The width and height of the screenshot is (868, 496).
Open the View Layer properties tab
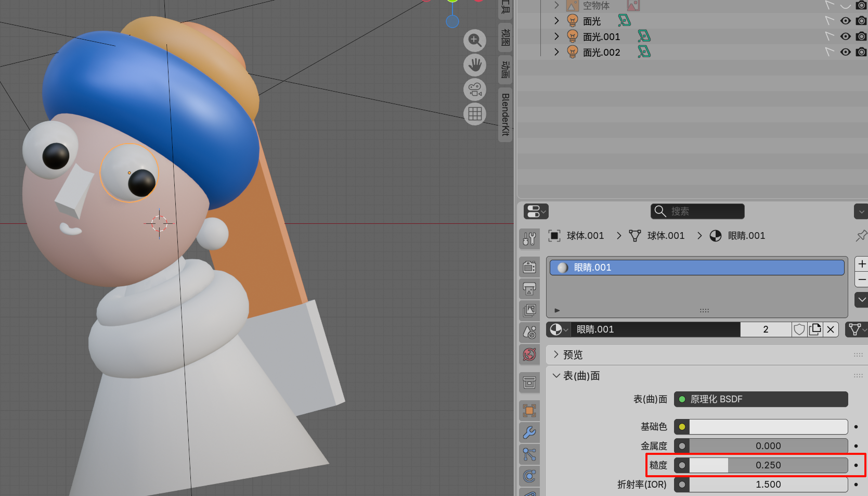coord(529,310)
